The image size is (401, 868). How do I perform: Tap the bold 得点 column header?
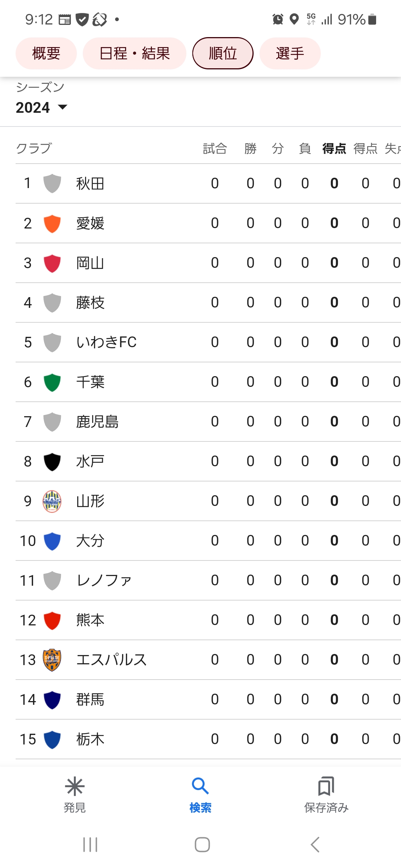[x=334, y=148]
